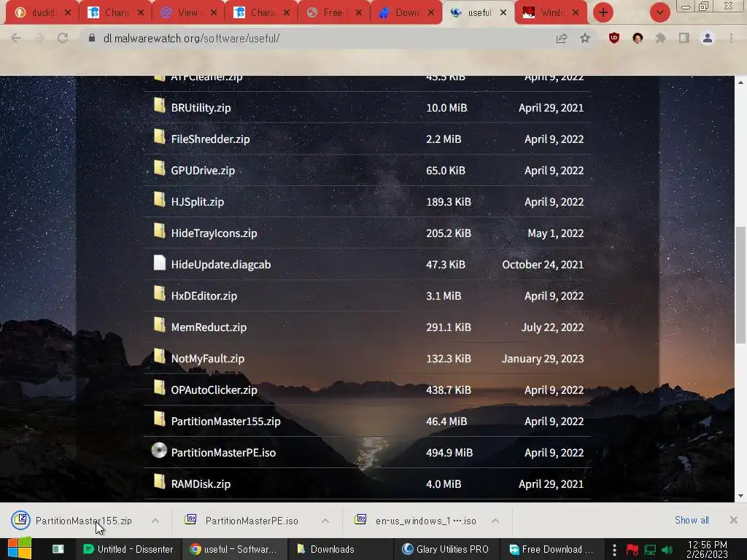Close the downloads shelf
The width and height of the screenshot is (747, 560).
tap(734, 520)
